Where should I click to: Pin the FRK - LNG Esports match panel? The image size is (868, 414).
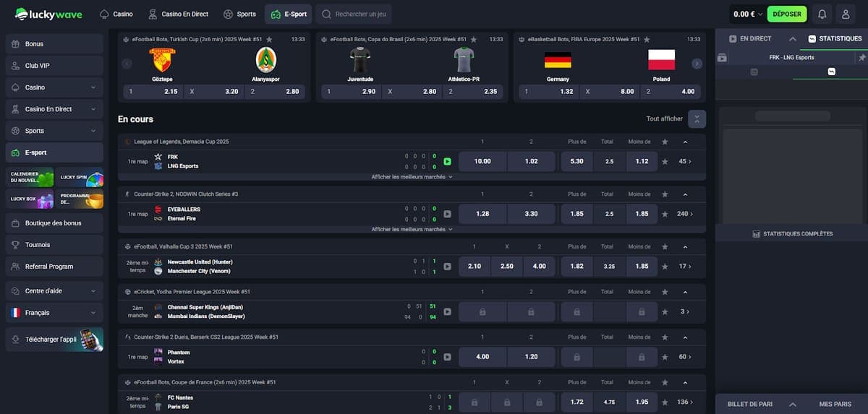[x=861, y=57]
